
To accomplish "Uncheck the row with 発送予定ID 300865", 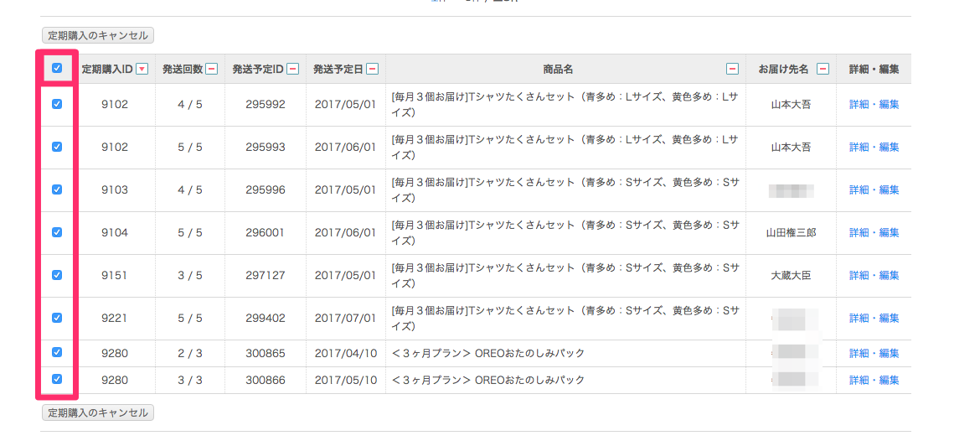I will coord(57,352).
